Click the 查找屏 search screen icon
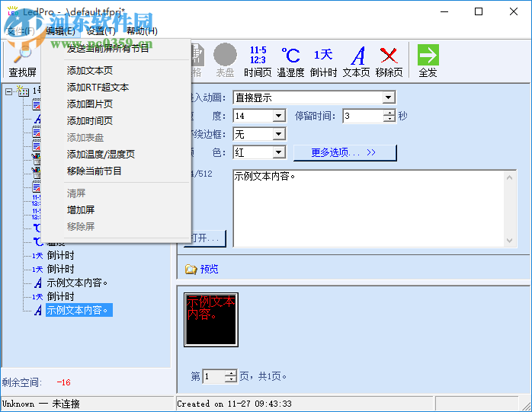The image size is (532, 412). [22, 61]
